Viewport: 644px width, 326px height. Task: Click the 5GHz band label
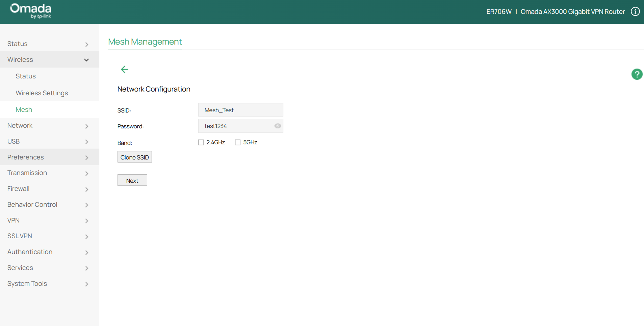click(x=250, y=142)
